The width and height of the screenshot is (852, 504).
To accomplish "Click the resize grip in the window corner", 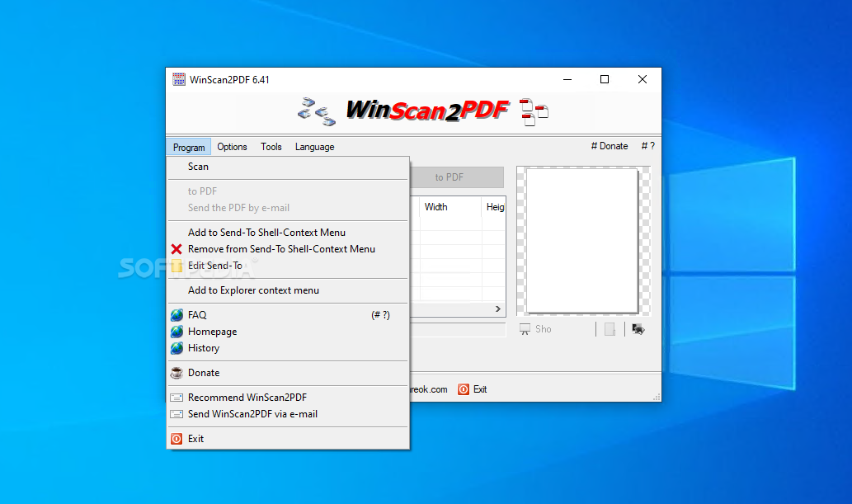I will pyautogui.click(x=657, y=398).
